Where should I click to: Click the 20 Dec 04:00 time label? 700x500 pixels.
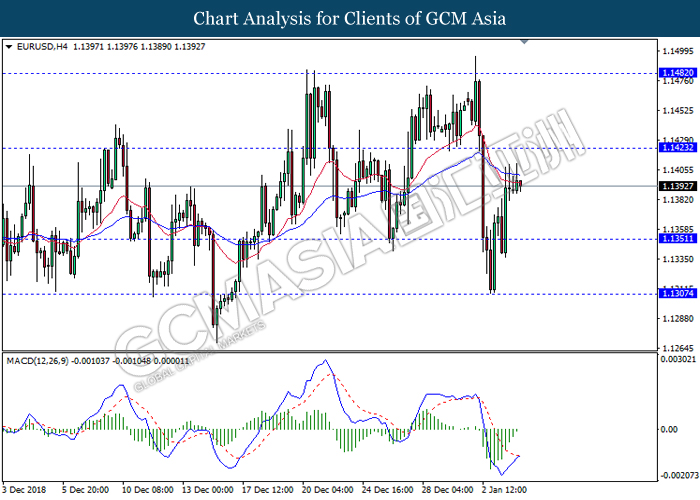[x=327, y=490]
